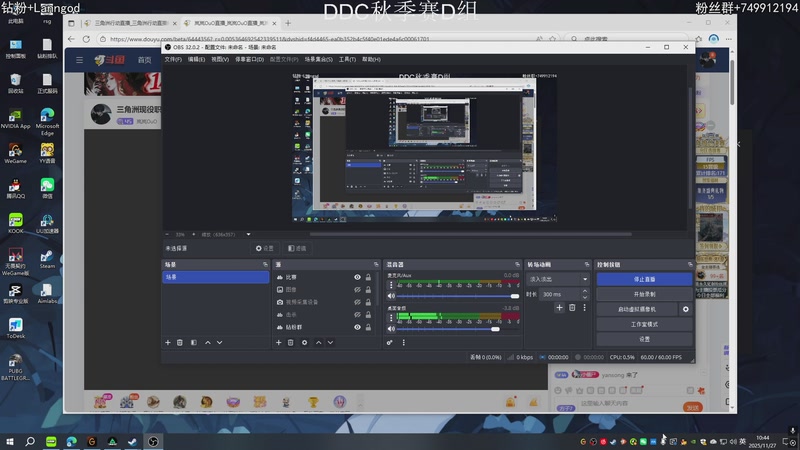Click source filters button above scenes panel

coord(297,248)
